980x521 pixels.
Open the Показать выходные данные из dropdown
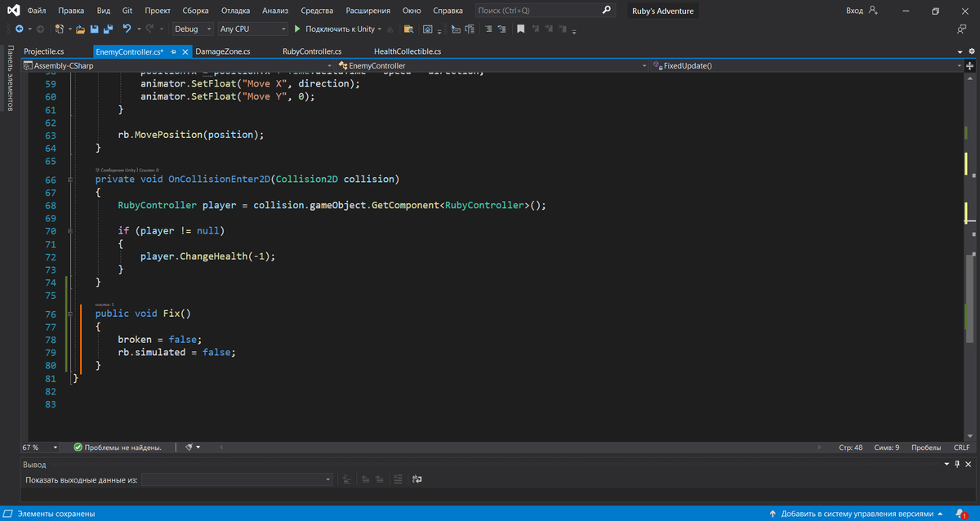coord(237,479)
